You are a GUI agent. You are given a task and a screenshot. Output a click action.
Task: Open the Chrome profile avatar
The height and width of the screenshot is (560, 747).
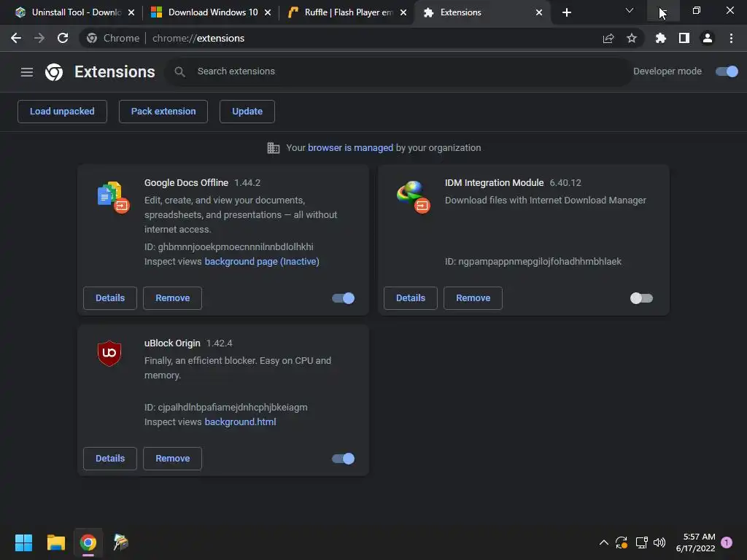coord(708,38)
